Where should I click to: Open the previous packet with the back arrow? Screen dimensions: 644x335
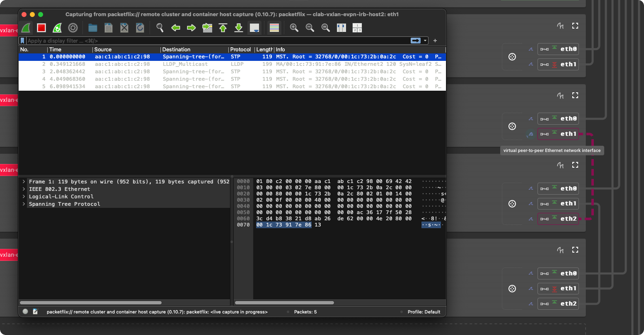(x=175, y=28)
